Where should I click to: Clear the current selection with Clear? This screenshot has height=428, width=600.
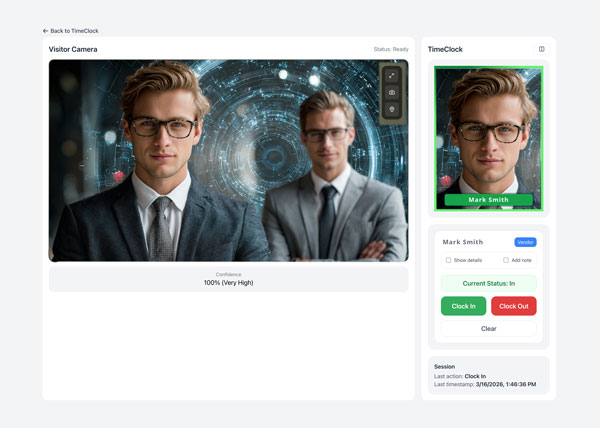(489, 329)
